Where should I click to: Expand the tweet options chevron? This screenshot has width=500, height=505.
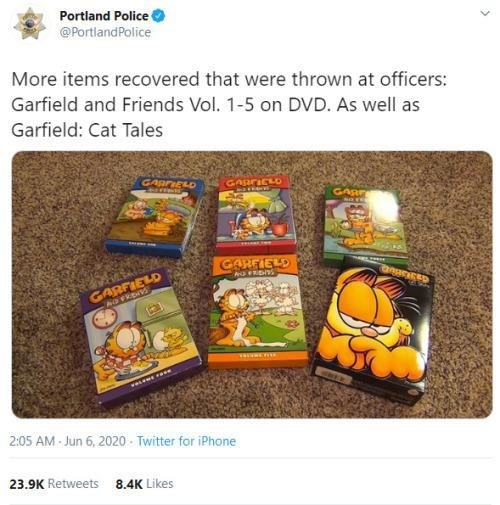click(x=485, y=14)
